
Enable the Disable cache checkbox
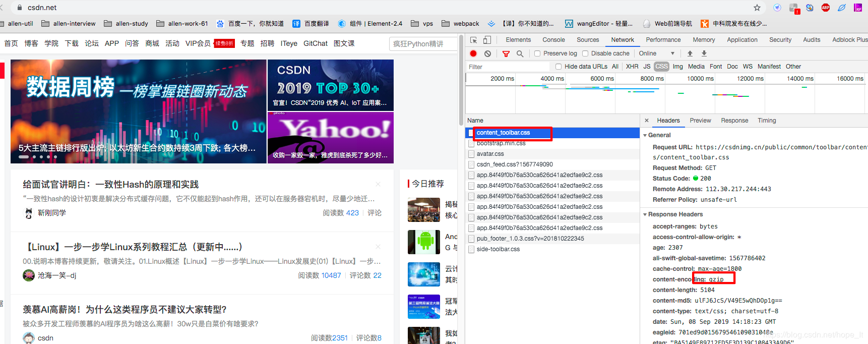click(585, 53)
